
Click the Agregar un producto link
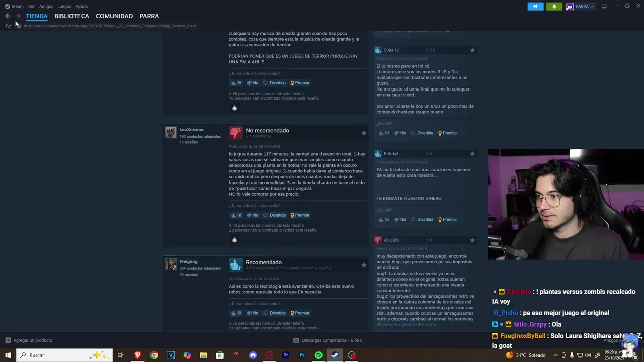(x=33, y=340)
